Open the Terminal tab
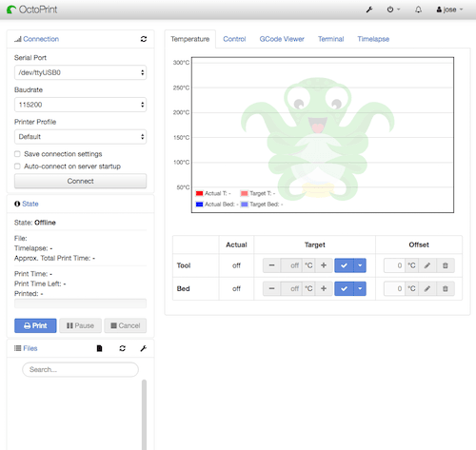476x450 pixels. point(331,39)
